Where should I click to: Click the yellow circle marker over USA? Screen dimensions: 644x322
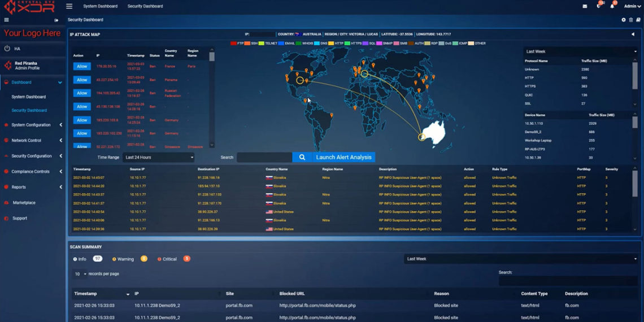pos(300,80)
